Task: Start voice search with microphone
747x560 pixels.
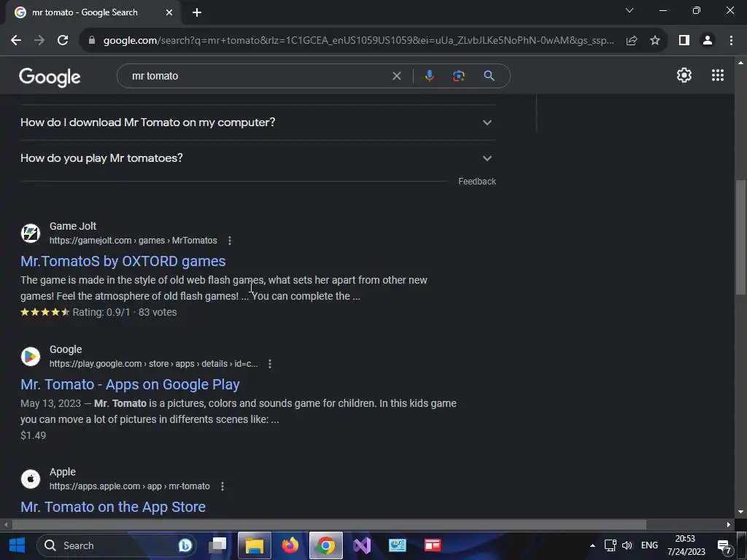Action: 429,76
